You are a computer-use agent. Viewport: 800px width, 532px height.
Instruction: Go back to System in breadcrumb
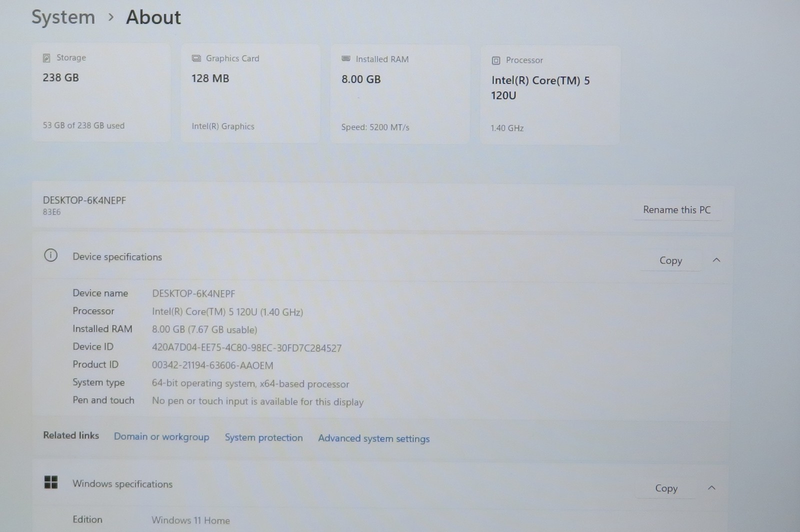pyautogui.click(x=63, y=17)
